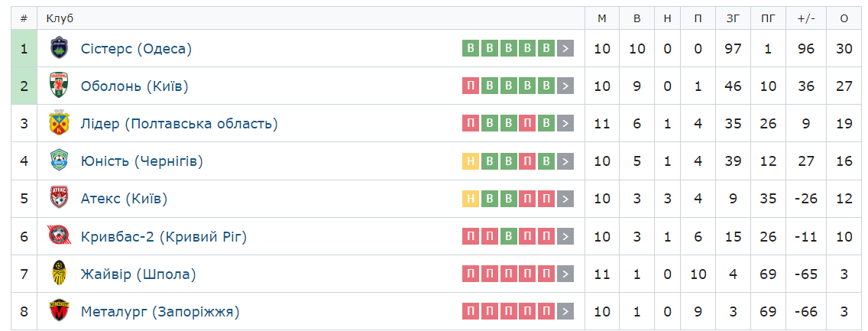Expand form results arrow for Сістерс
The image size is (868, 331).
tap(565, 49)
